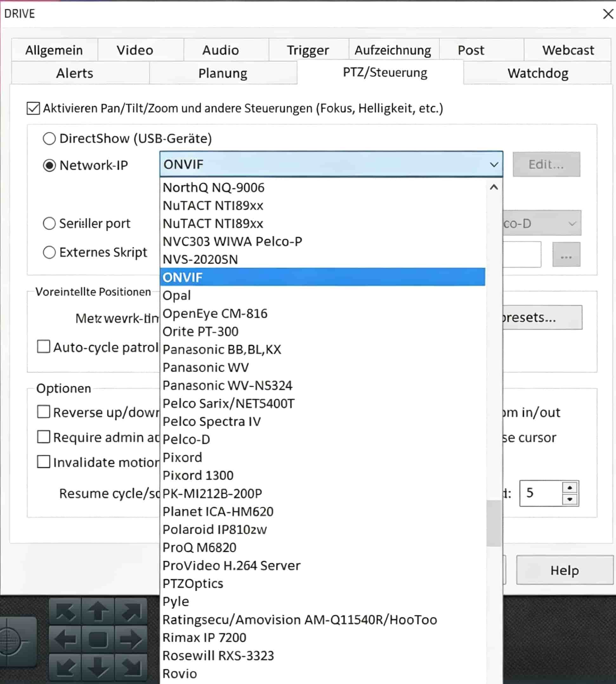This screenshot has width=616, height=684.
Task: Switch to the Allgemein tab
Action: [x=54, y=50]
